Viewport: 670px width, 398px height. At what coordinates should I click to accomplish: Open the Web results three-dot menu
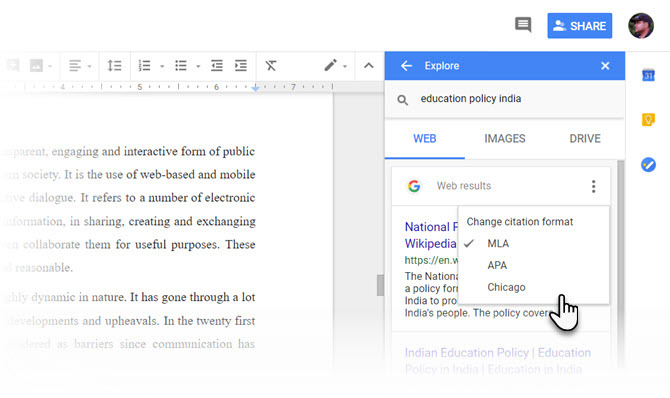click(594, 186)
